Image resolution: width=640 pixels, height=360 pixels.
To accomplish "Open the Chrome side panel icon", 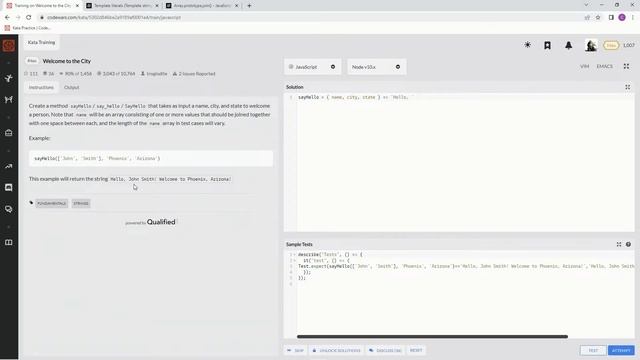I will (611, 18).
